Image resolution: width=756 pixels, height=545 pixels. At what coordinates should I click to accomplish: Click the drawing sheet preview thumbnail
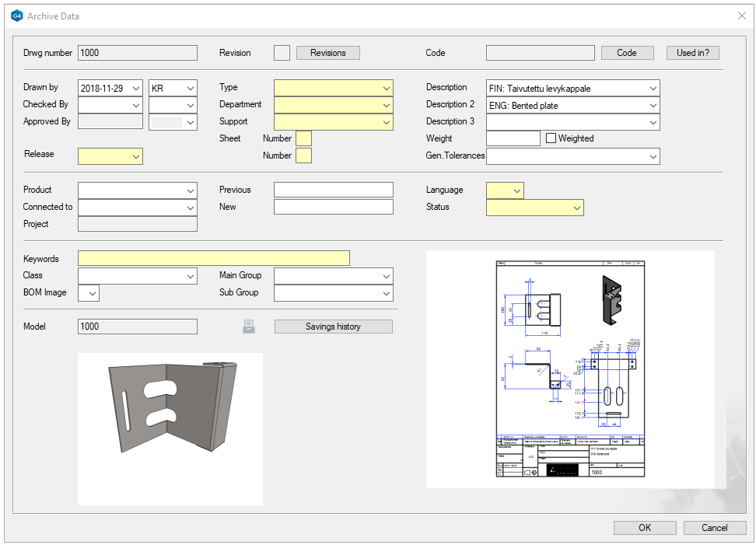coord(571,369)
